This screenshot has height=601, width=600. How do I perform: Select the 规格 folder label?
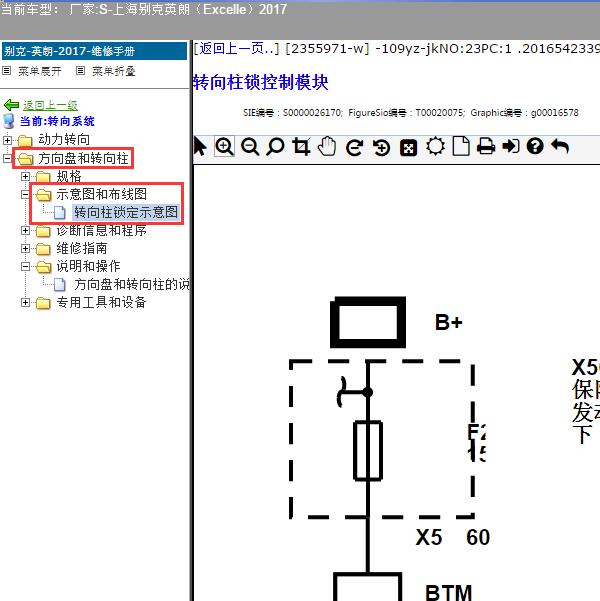[x=69, y=176]
